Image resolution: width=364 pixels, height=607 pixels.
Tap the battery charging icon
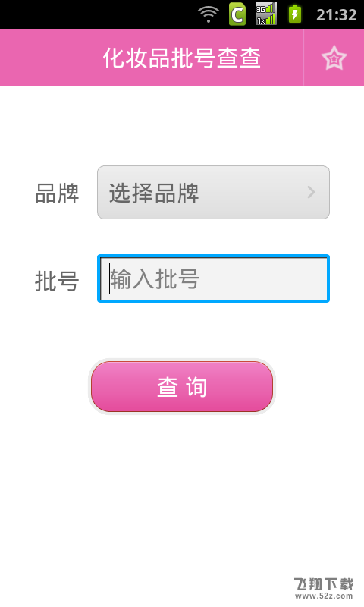(295, 14)
